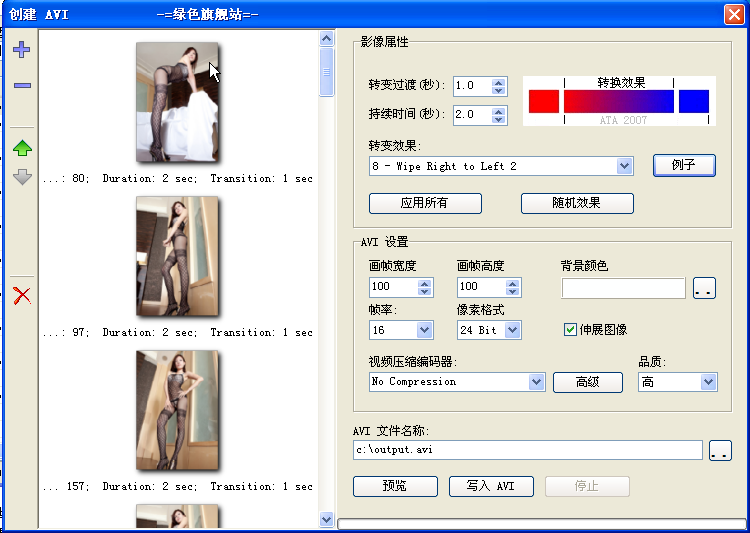Open the 像素格式 24 Bit dropdown
The height and width of the screenshot is (533, 750).
[512, 330]
